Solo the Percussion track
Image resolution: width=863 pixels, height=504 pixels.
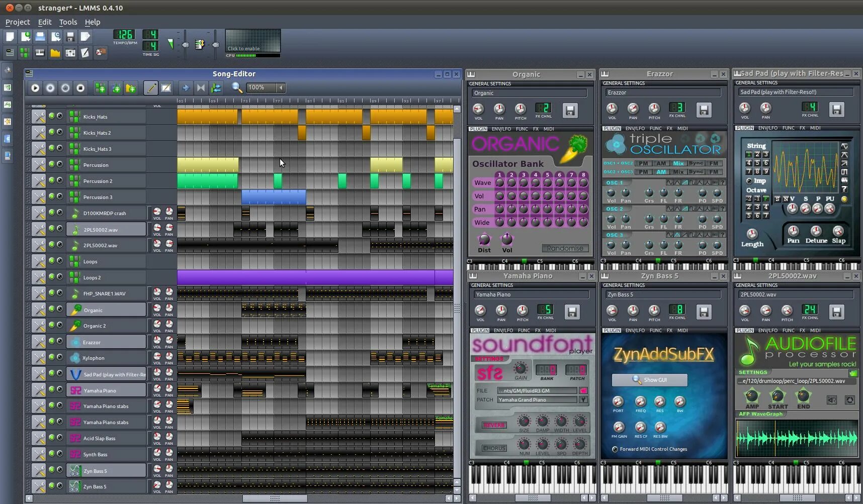59,164
